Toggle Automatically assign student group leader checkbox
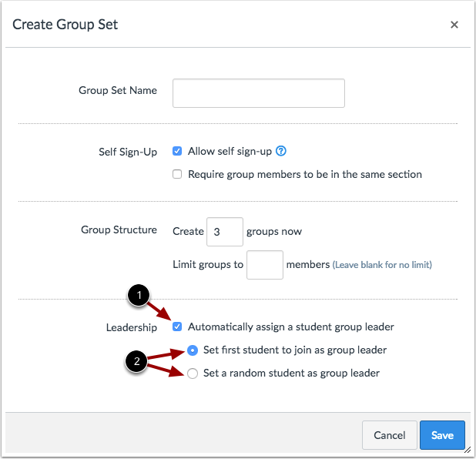Viewport: 476px width, 459px height. pyautogui.click(x=177, y=327)
